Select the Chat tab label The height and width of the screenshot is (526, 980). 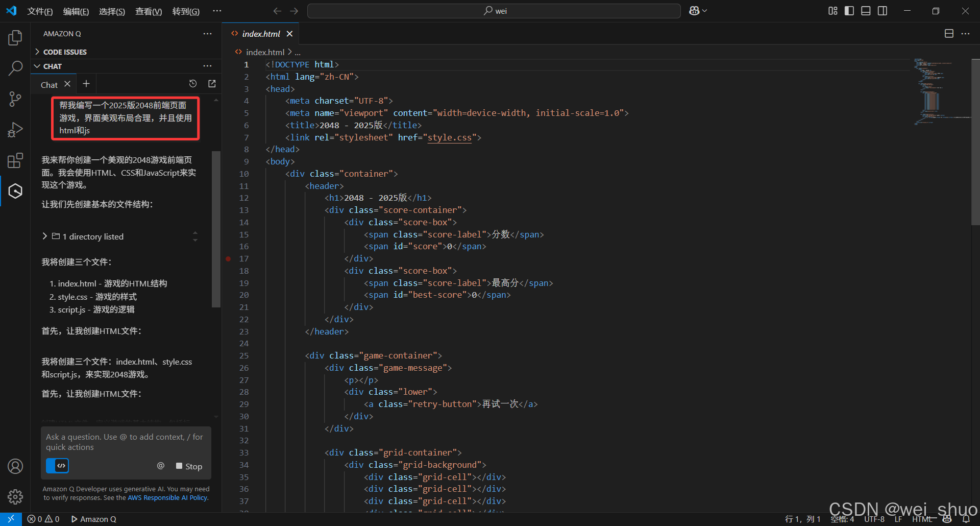click(x=49, y=85)
